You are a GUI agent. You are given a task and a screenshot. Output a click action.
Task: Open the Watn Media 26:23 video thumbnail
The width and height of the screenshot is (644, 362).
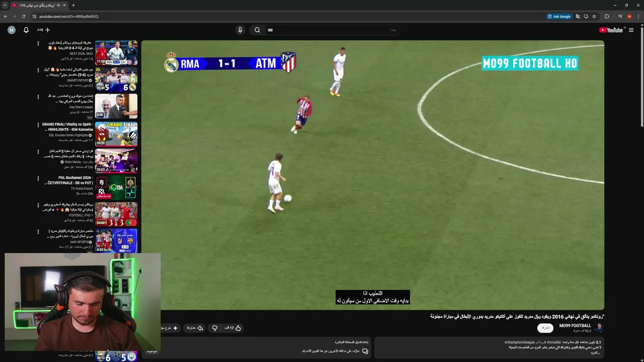[116, 160]
